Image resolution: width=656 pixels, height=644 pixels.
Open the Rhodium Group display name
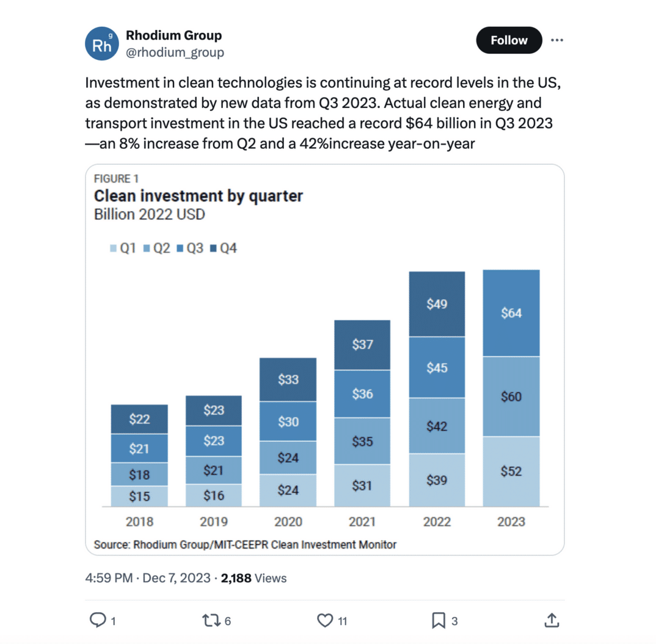click(x=173, y=35)
